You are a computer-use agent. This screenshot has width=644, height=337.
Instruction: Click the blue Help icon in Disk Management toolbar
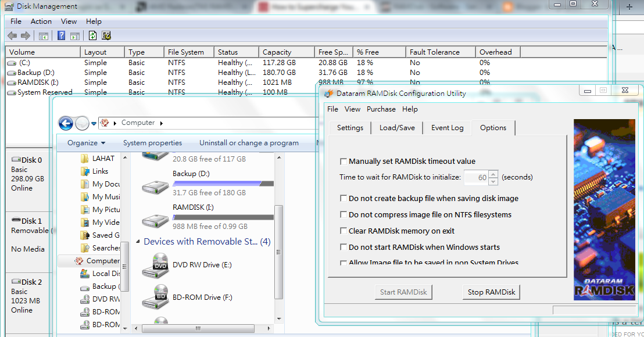click(x=61, y=35)
